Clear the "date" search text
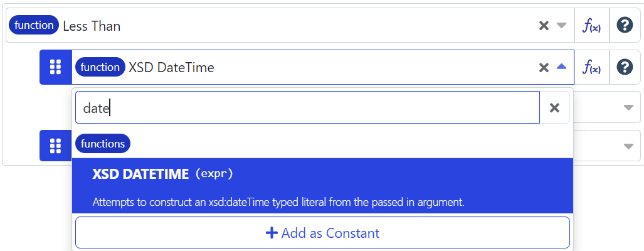This screenshot has height=251, width=644. (554, 108)
